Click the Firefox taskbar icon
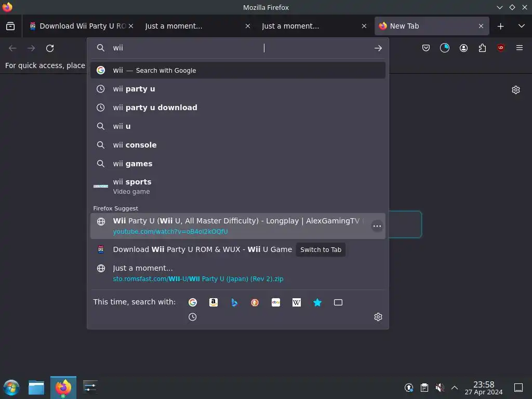 pos(63,388)
